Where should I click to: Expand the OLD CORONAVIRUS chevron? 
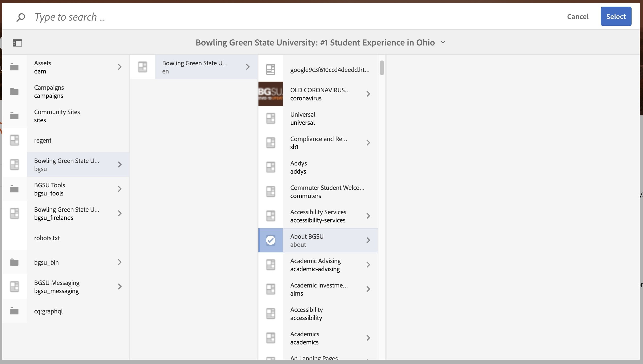(x=368, y=94)
